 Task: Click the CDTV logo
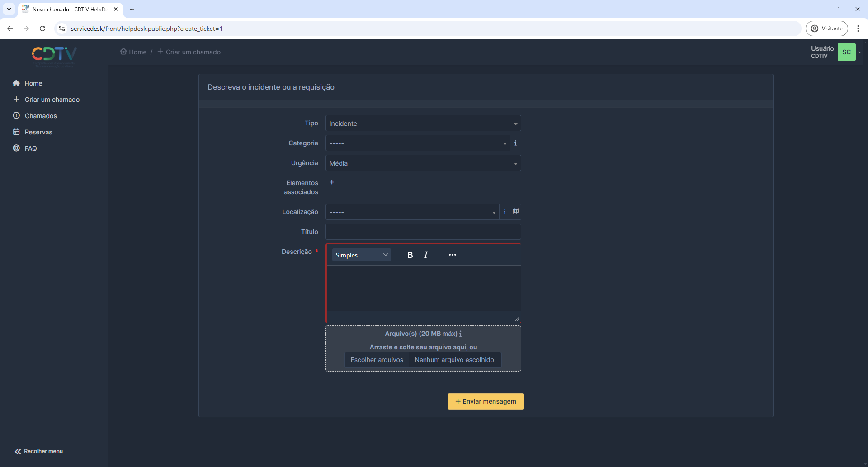click(x=54, y=54)
